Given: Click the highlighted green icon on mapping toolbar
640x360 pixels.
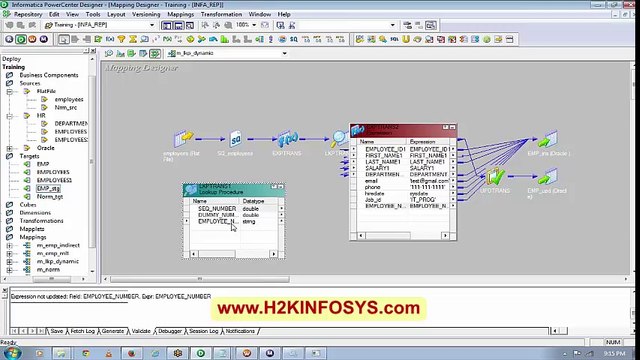Looking at the screenshot, I should pos(155,53).
